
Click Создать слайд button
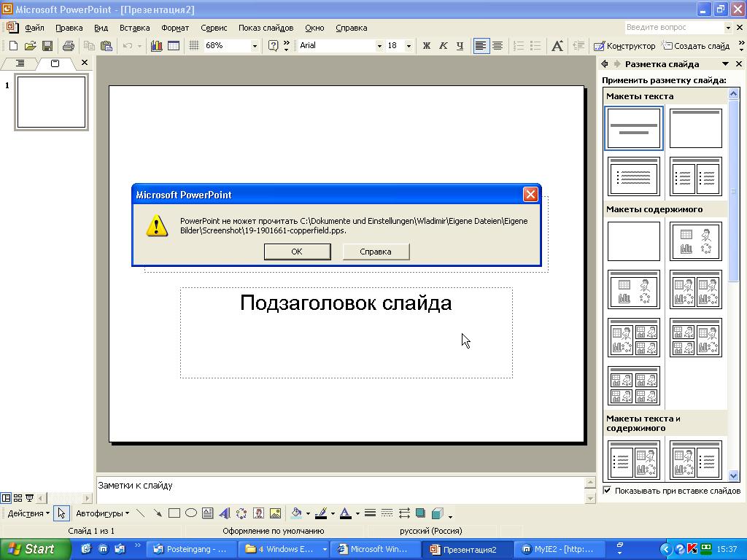pos(696,46)
